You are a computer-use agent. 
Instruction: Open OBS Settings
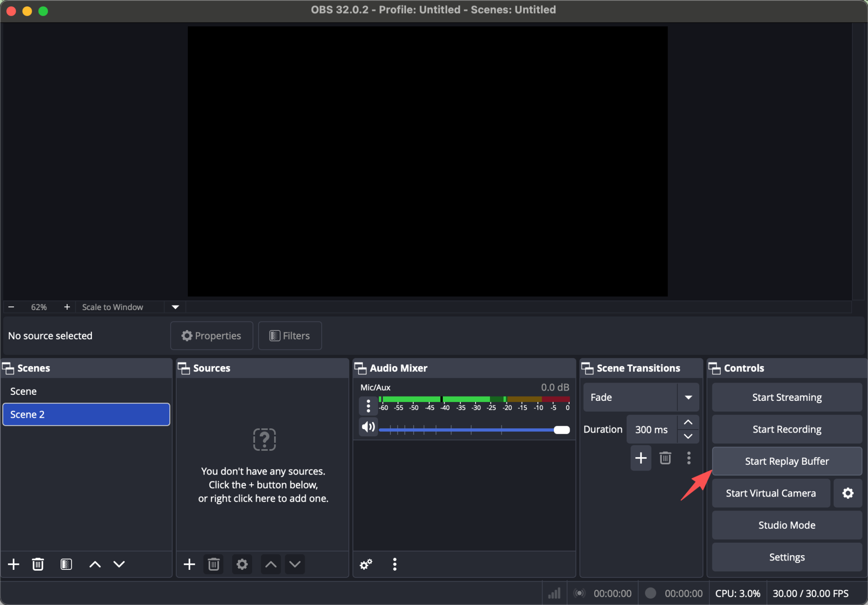click(786, 557)
